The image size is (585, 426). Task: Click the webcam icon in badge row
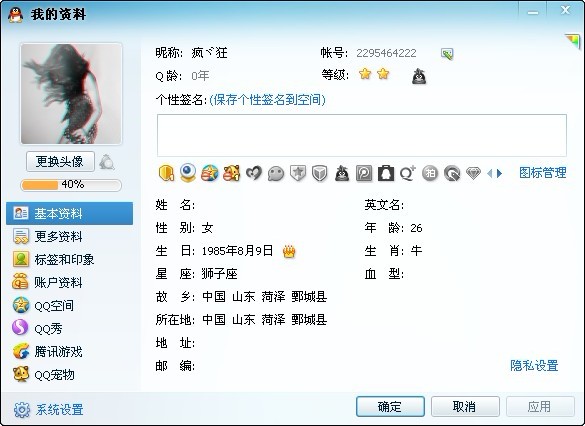click(x=188, y=173)
